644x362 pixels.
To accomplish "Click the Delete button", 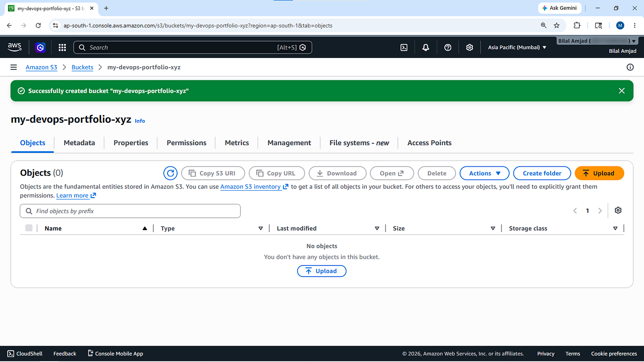I will [437, 173].
